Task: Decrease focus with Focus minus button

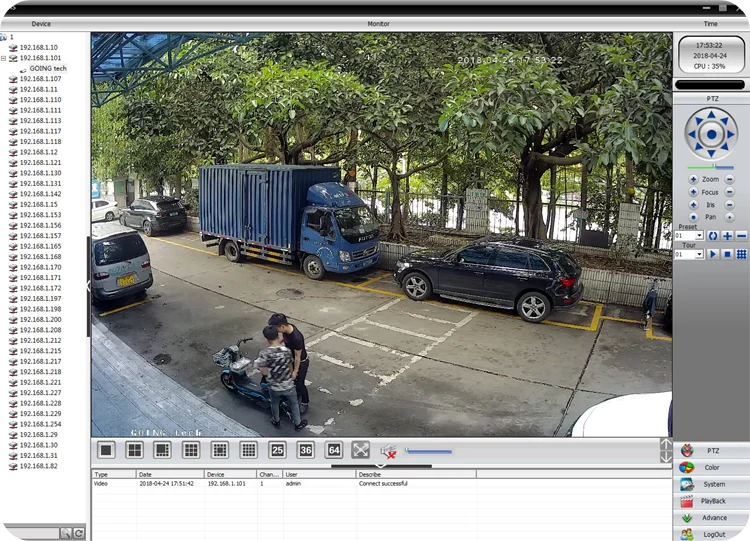Action: (x=729, y=192)
